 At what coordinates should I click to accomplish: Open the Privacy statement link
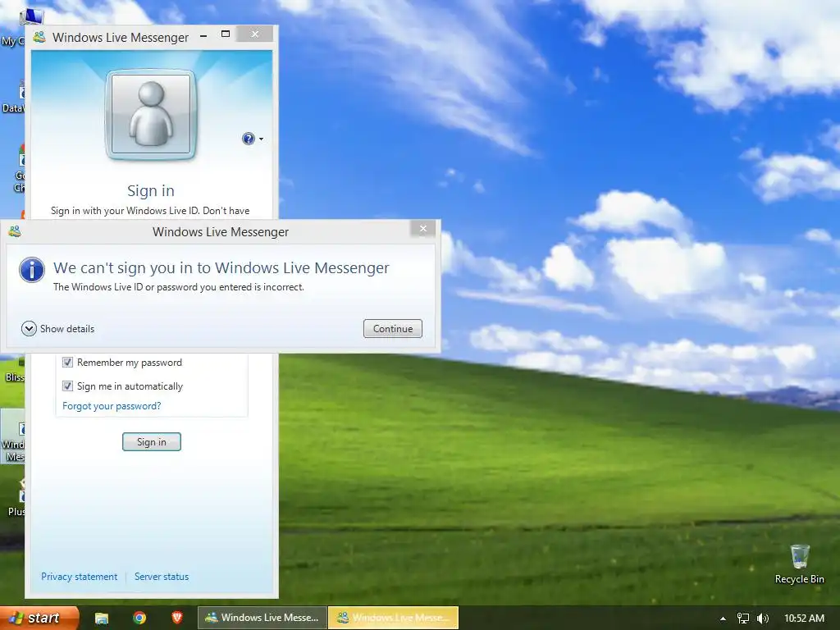80,577
